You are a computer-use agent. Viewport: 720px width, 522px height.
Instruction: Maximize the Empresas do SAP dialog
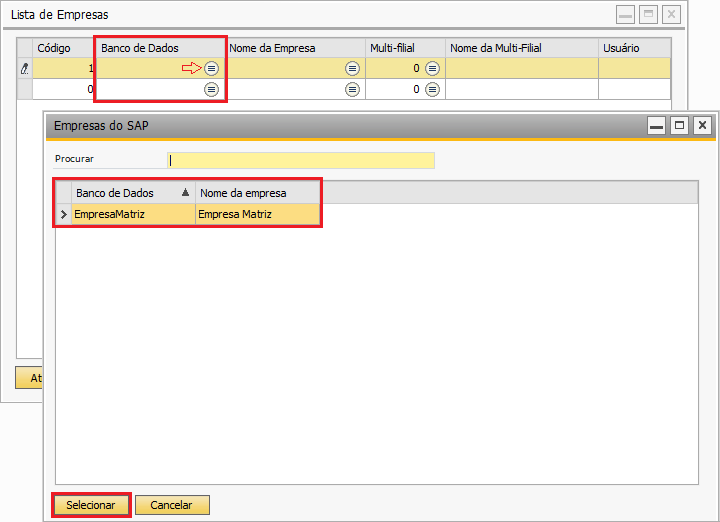(680, 125)
